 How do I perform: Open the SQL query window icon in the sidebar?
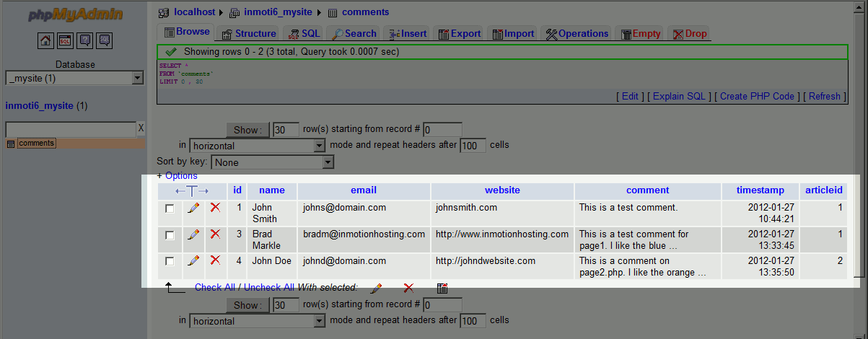coord(65,40)
